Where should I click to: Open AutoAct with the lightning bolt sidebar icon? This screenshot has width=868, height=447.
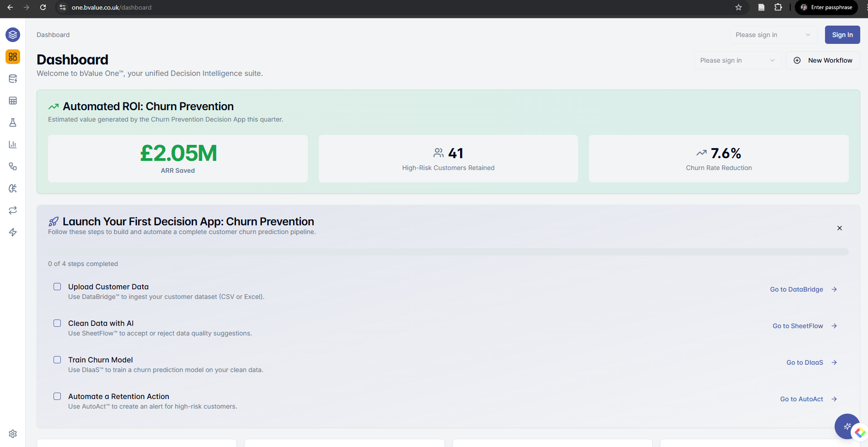pos(12,232)
